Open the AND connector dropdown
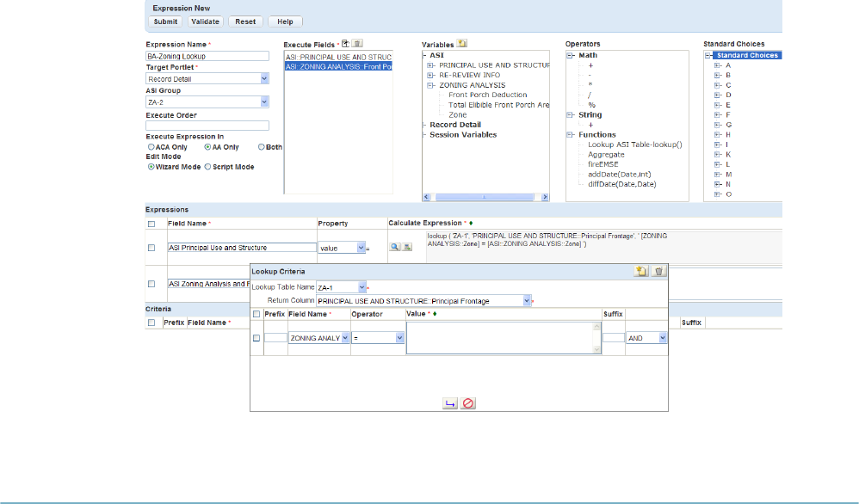Screen dimensions: 859x504 click(663, 338)
